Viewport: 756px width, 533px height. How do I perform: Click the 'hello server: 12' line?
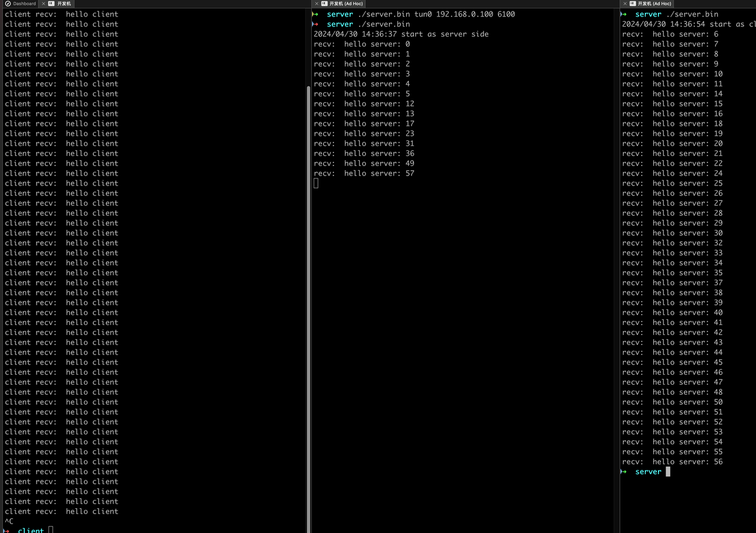coord(364,103)
